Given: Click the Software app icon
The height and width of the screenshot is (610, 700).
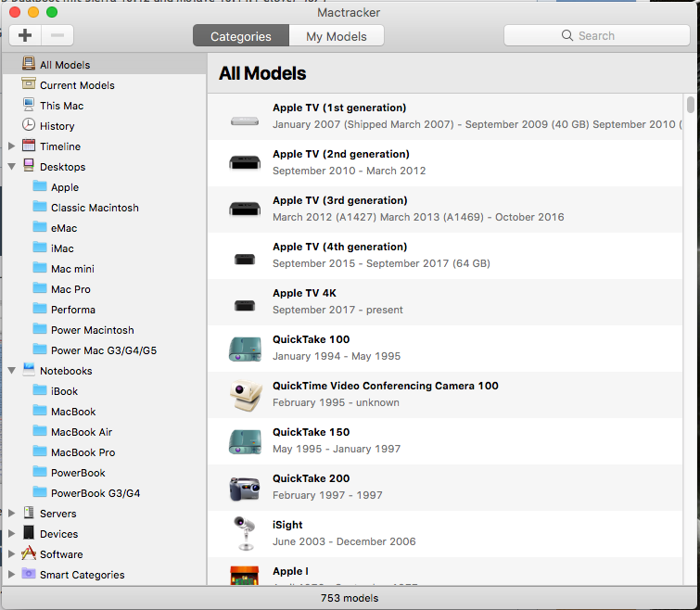Looking at the screenshot, I should point(29,553).
